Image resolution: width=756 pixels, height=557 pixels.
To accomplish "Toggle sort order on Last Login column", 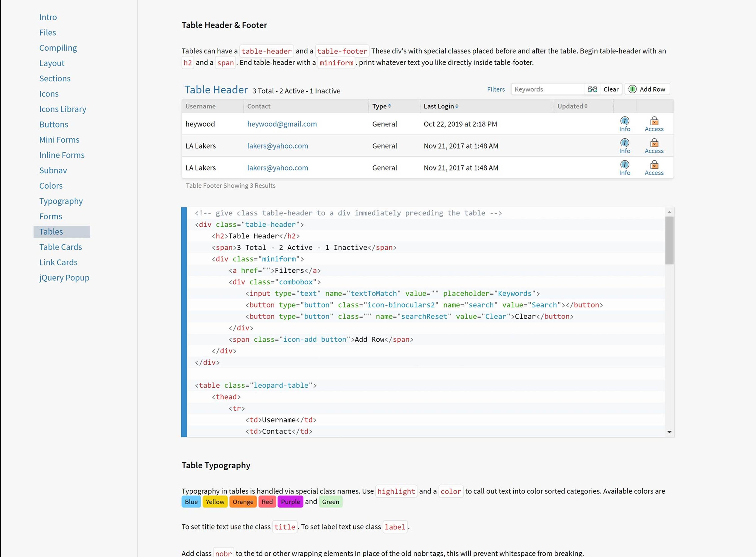I will coord(457,106).
